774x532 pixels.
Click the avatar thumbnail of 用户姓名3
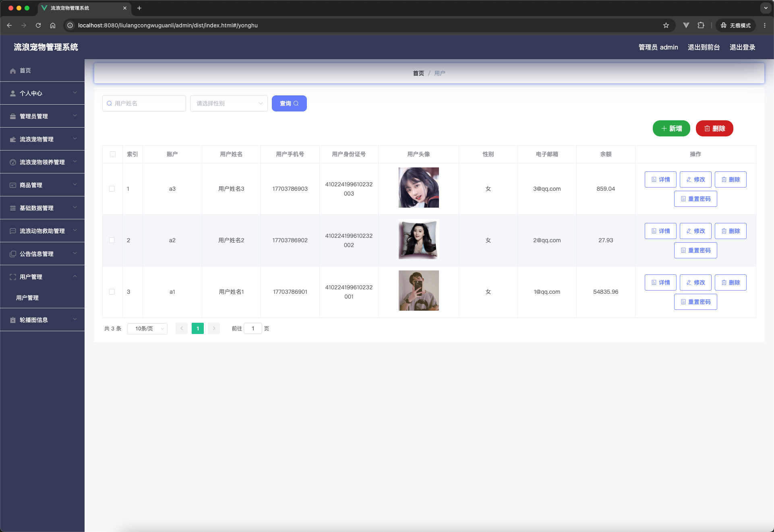pos(418,188)
